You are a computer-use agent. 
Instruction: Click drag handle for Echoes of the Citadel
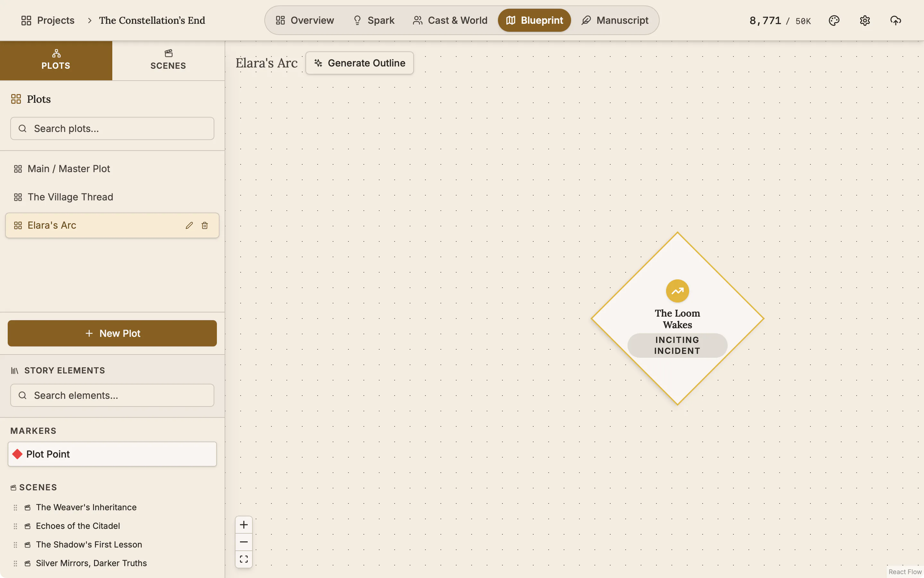[15, 526]
